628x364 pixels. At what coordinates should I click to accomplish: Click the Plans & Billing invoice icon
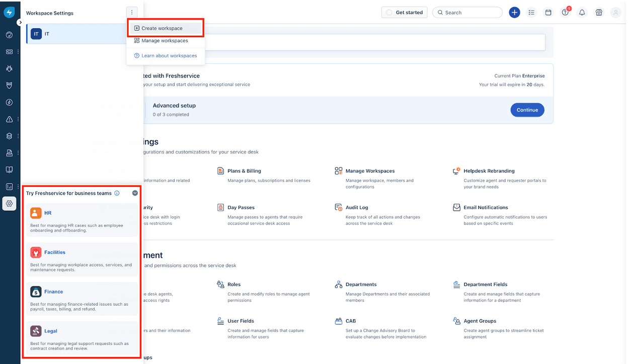[220, 171]
